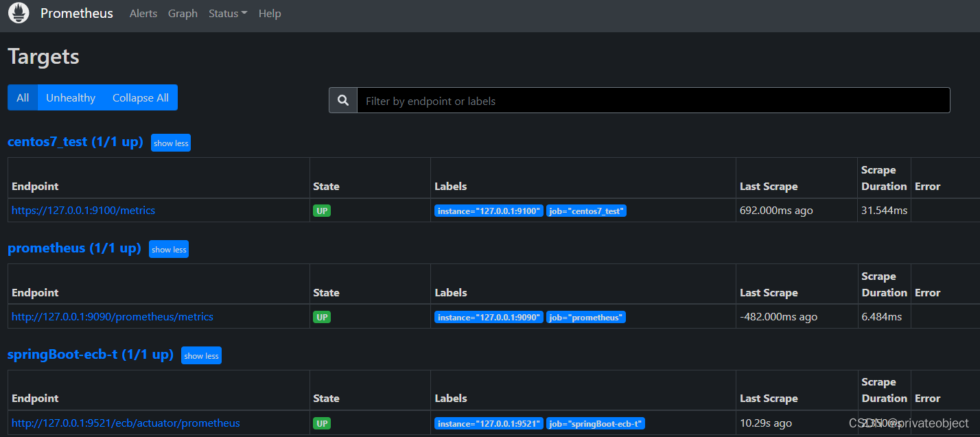Screen dimensions: 980x437
Task: Click Last Scrape header in prometheus table
Action: coord(769,293)
